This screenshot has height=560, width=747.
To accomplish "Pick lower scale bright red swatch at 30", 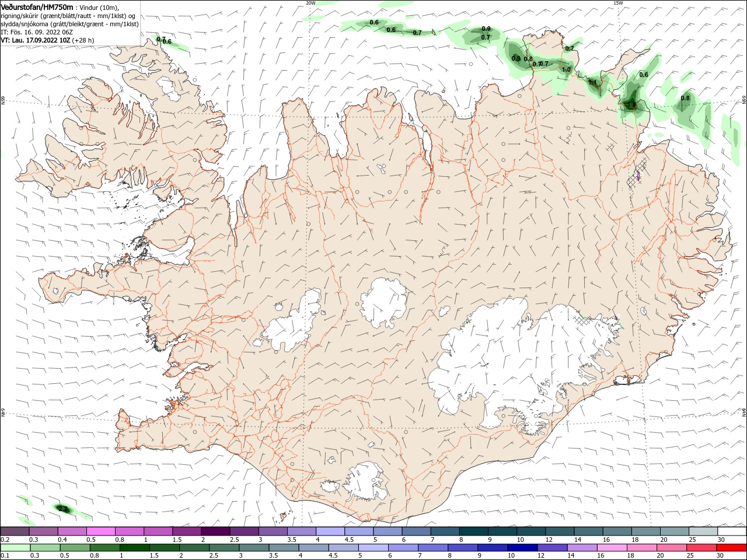I will (731, 548).
